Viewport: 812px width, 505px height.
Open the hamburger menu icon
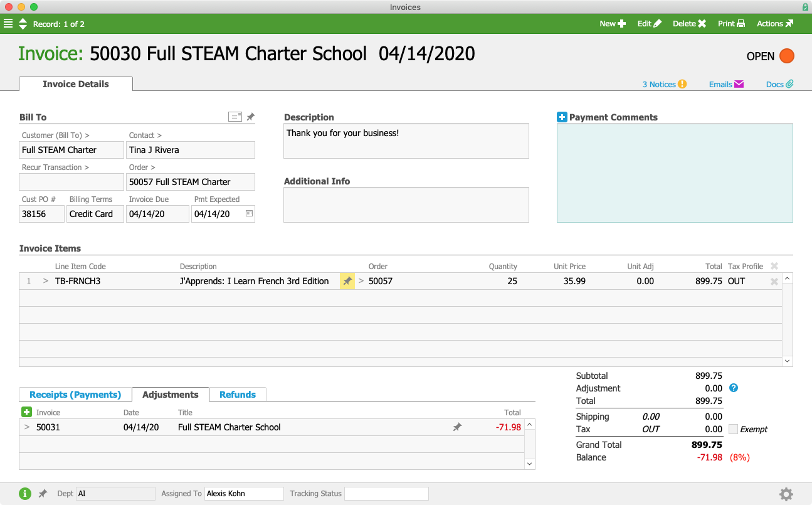coord(8,24)
